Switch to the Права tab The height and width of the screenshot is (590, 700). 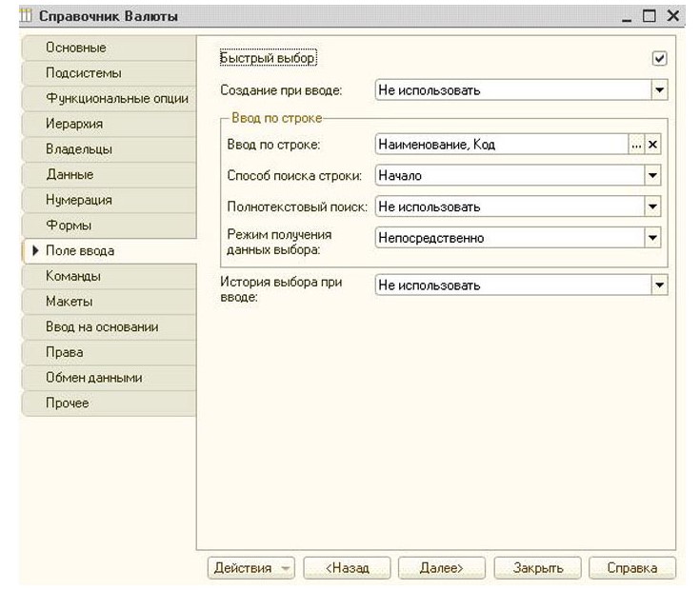pyautogui.click(x=65, y=352)
